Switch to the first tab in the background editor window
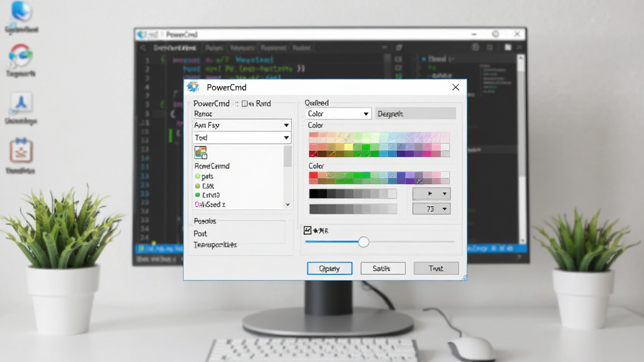Viewport: 644px width, 362px height. (x=175, y=48)
